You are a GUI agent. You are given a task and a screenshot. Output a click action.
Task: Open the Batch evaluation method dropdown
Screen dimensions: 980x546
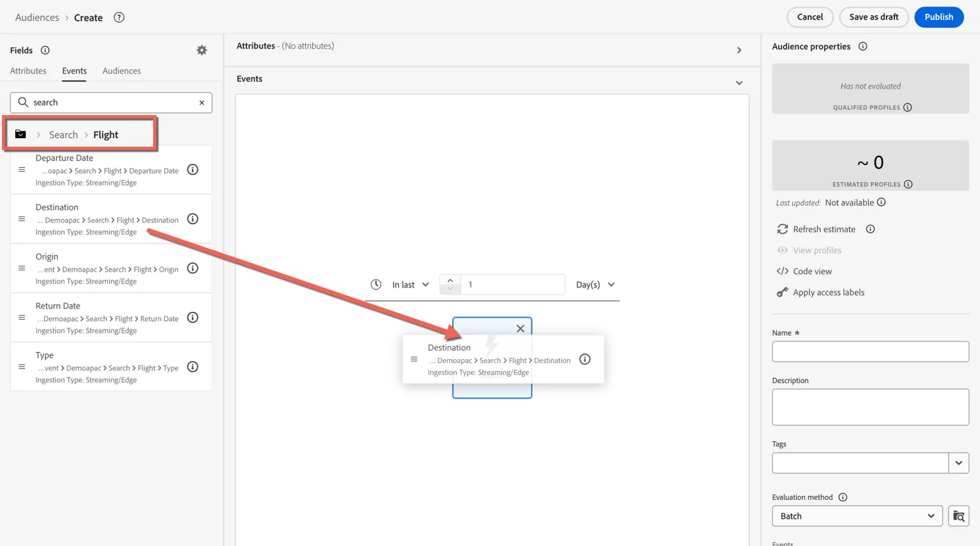[857, 516]
